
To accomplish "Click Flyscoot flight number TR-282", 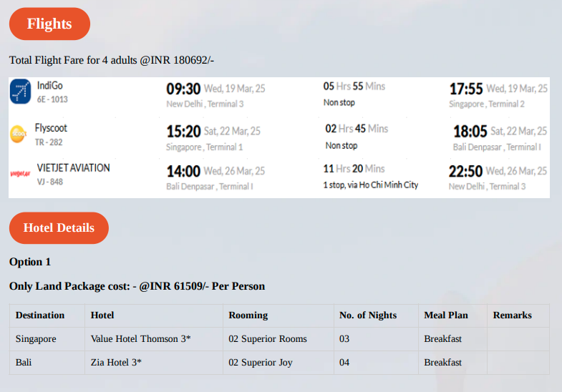I will click(49, 142).
